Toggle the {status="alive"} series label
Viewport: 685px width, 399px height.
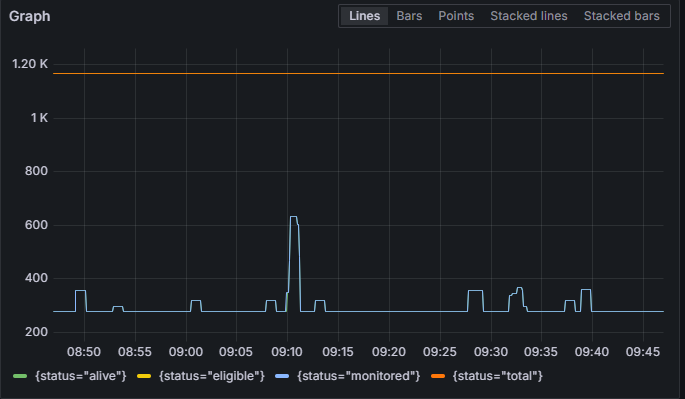point(81,376)
